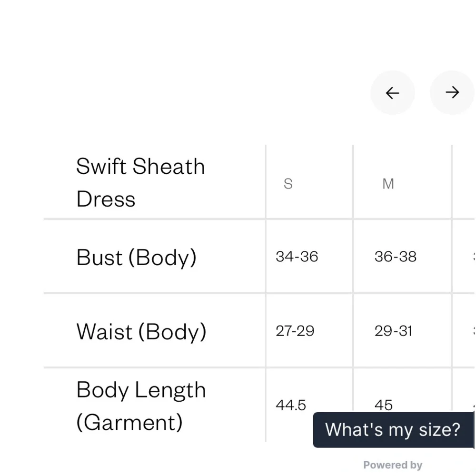Select the S size column header
Image resolution: width=476 pixels, height=476 pixels.
pyautogui.click(x=288, y=184)
